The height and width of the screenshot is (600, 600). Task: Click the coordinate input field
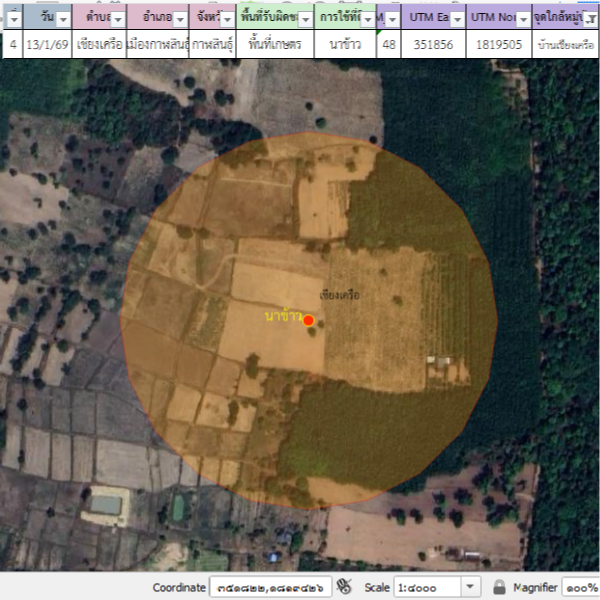tap(270, 587)
